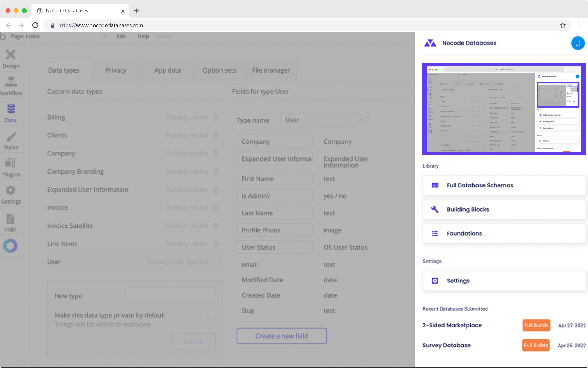The height and width of the screenshot is (368, 588).
Task: Go back with the browser back arrow
Action: coord(9,25)
